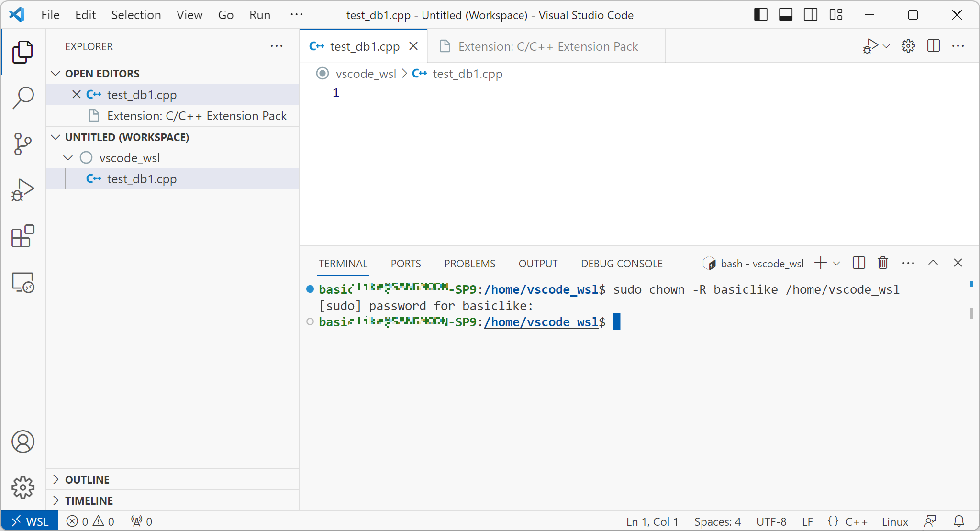Toggle bottom Panel visibility
The width and height of the screenshot is (980, 531).
tap(785, 15)
